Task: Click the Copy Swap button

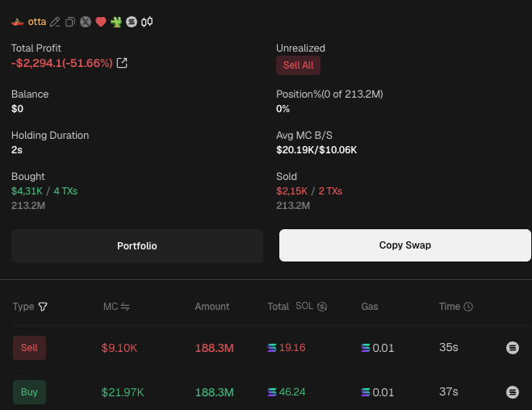Action: [x=405, y=245]
